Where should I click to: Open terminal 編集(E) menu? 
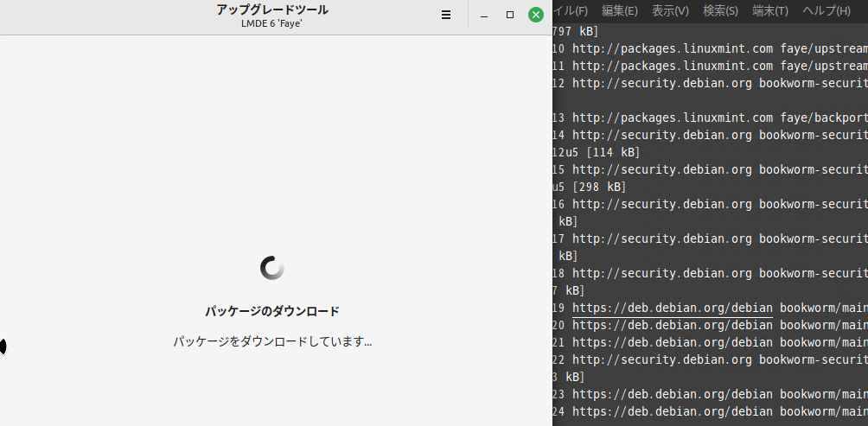[x=620, y=11]
